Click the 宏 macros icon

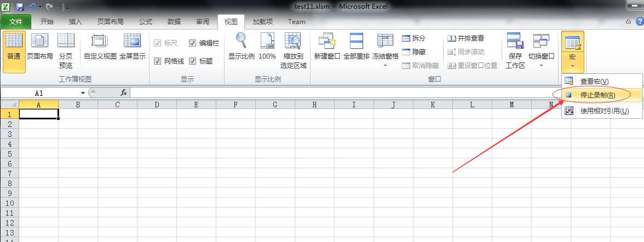(572, 42)
